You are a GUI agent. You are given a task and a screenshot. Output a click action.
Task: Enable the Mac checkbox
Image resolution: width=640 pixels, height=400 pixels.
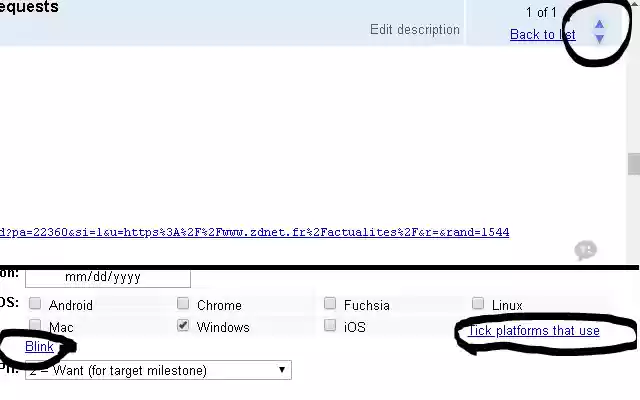(36, 326)
